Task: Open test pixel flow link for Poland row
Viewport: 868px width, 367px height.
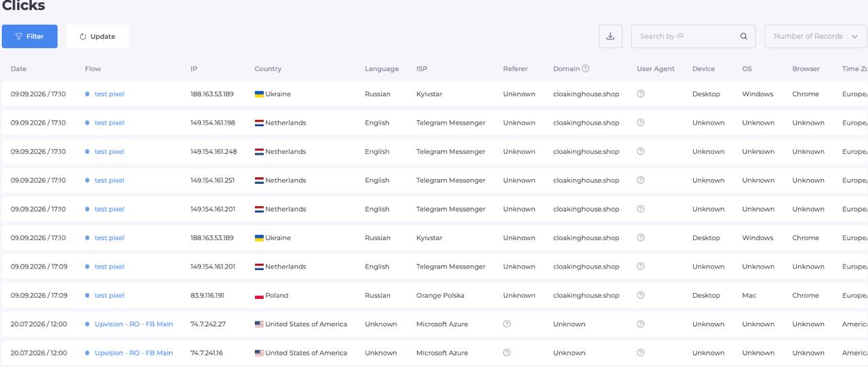Action: pyautogui.click(x=109, y=296)
